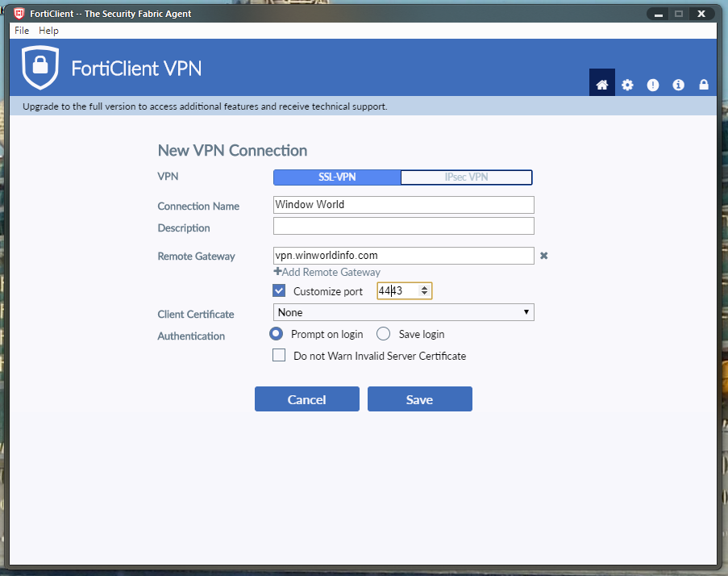Viewport: 728px width, 576px height.
Task: Switch to the SSL-VPN tab
Action: click(x=337, y=177)
